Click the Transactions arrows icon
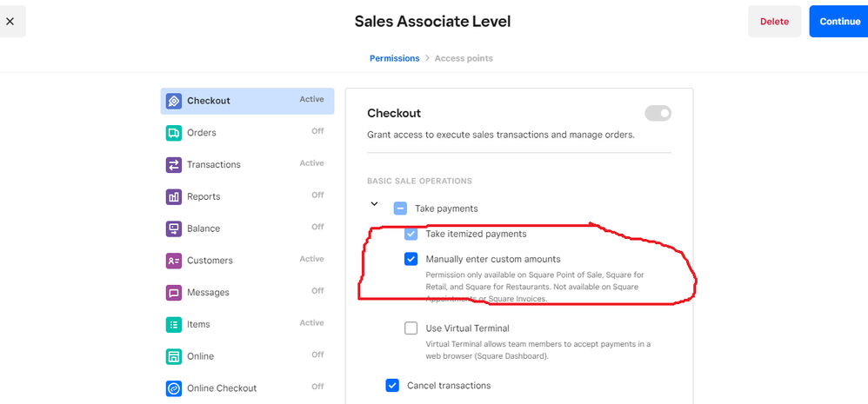This screenshot has width=868, height=404. 173,165
